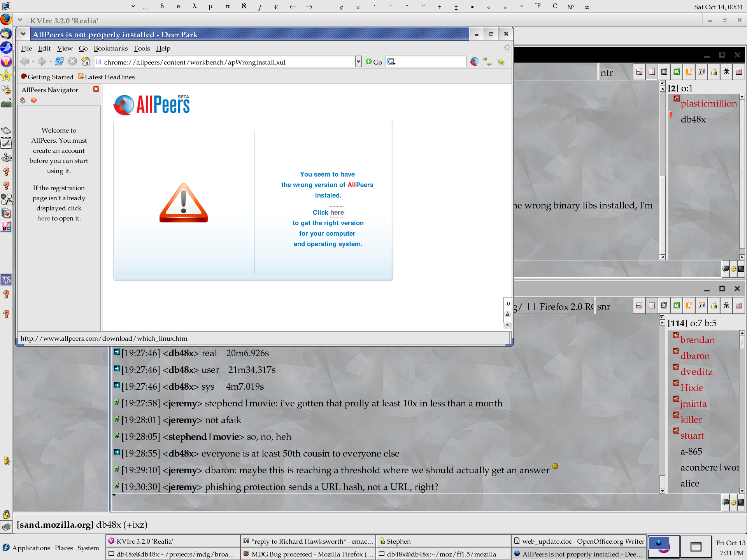Screen dimensions: 747x560
Task: Expand the character palette applet dropdown arrow
Action: tap(133, 6)
